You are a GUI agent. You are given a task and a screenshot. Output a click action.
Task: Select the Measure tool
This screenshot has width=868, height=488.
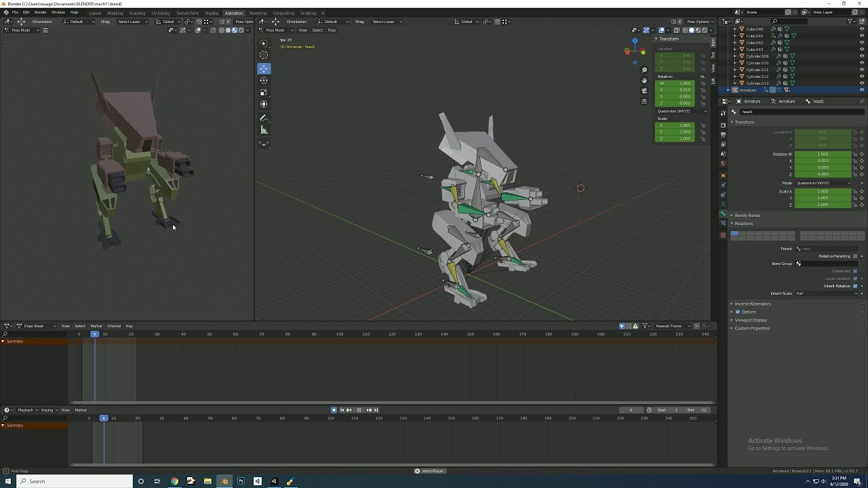coord(264,129)
